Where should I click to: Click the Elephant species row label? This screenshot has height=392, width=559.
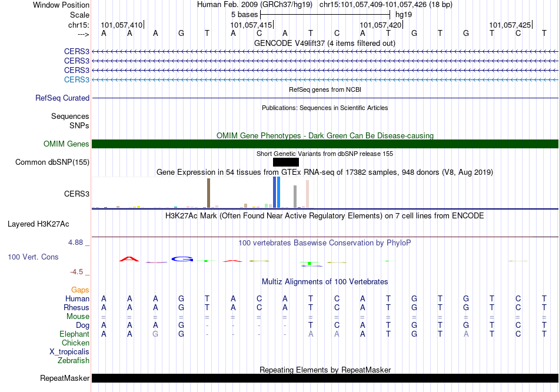point(74,334)
